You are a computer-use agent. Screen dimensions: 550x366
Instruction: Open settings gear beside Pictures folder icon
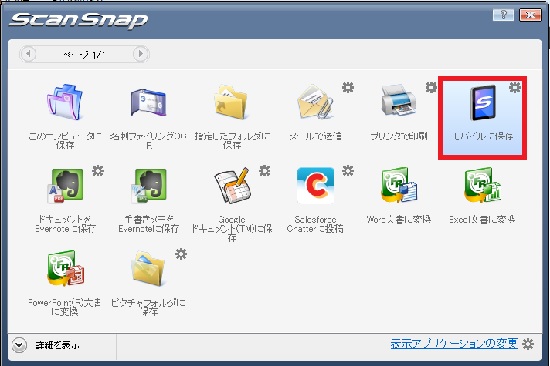point(181,254)
